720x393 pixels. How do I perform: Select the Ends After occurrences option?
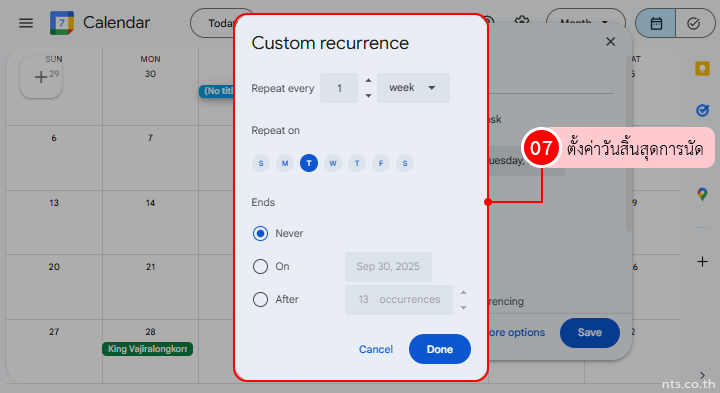[x=260, y=299]
